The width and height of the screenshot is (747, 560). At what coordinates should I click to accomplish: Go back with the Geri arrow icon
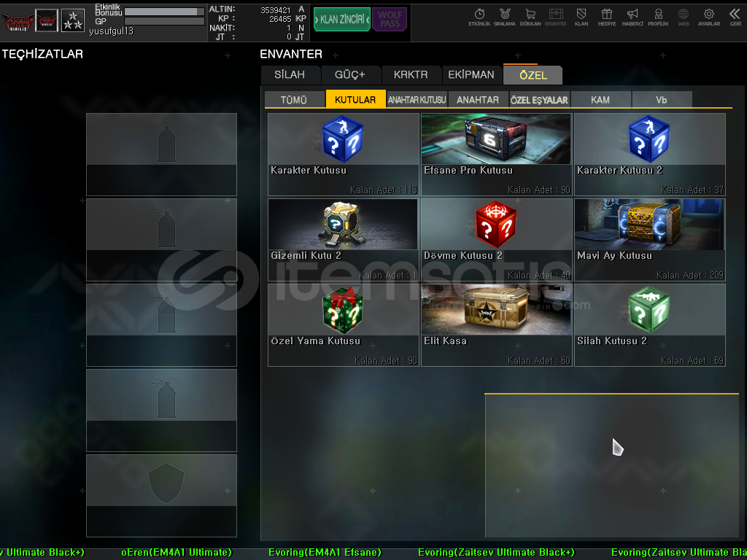[x=735, y=17]
